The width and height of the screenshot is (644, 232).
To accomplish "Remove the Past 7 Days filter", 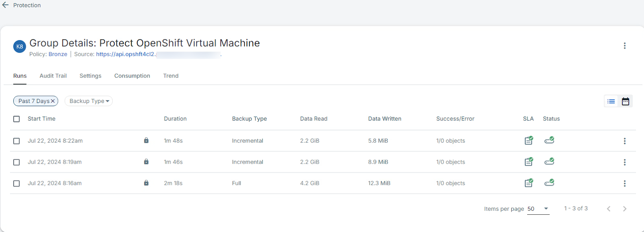I will [53, 101].
